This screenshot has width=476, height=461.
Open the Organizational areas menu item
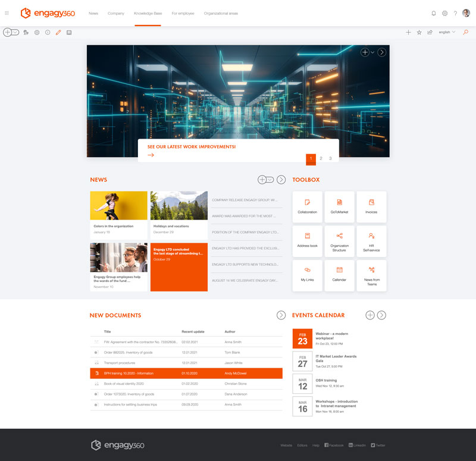pyautogui.click(x=221, y=13)
